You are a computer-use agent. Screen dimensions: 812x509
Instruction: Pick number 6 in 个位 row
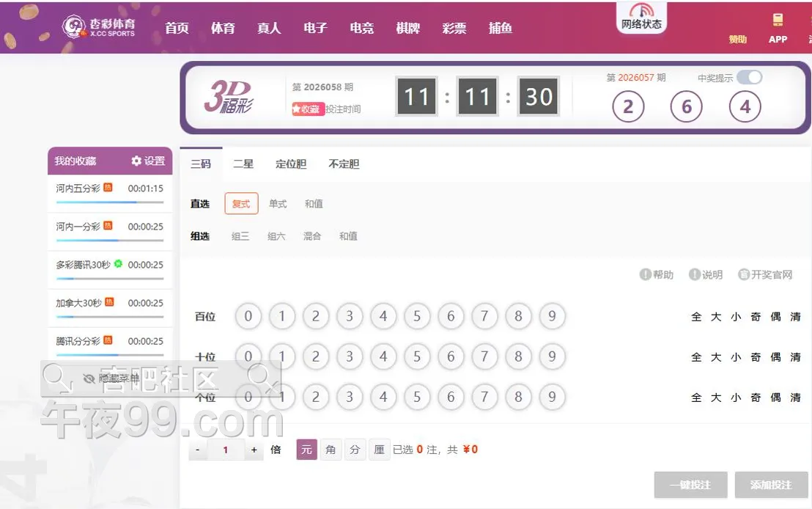451,397
